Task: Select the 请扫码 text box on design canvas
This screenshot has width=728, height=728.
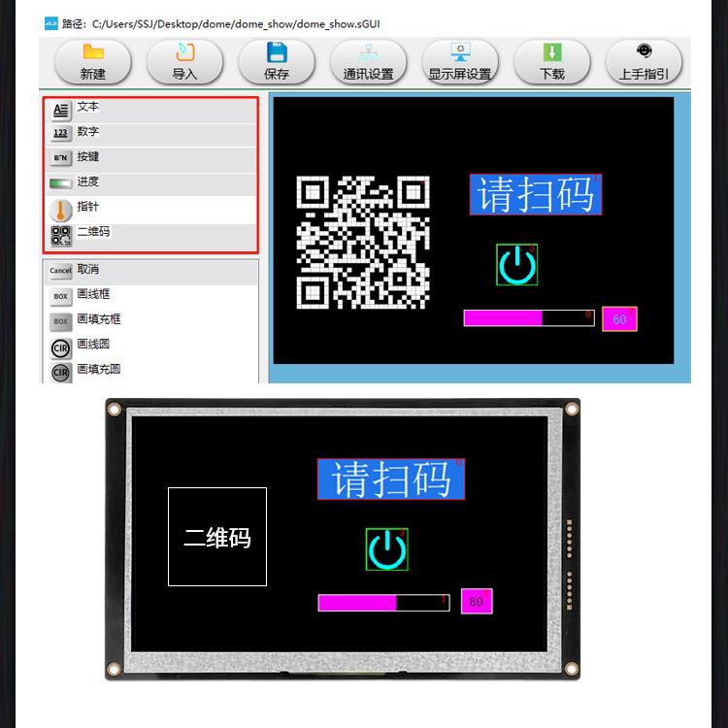Action: [x=535, y=194]
